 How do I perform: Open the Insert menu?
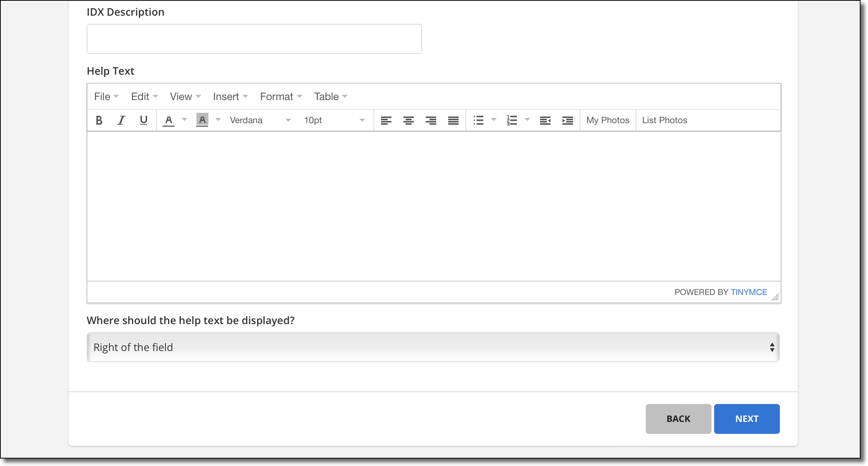[230, 97]
